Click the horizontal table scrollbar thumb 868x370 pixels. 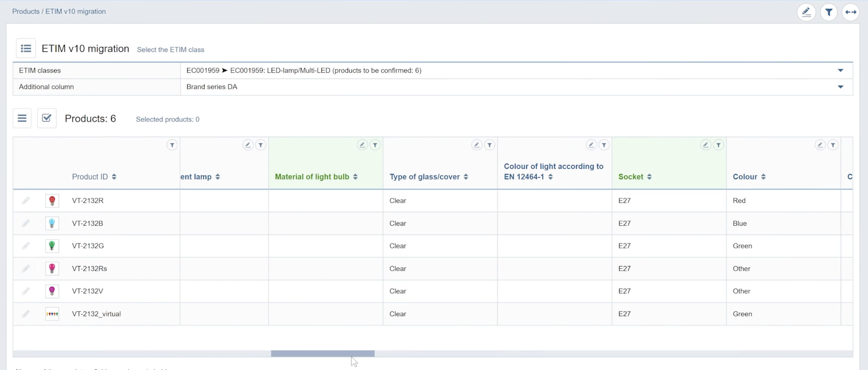pos(323,353)
